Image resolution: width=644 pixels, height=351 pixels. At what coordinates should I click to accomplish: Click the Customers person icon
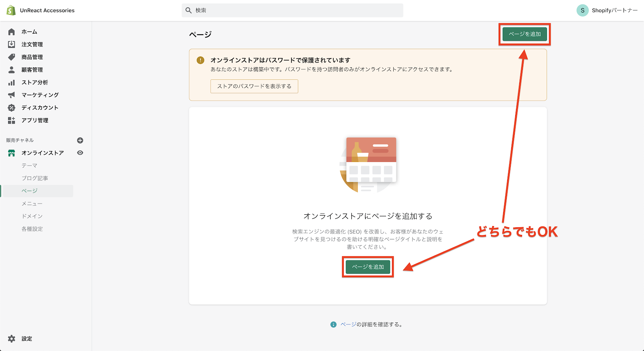coord(12,70)
